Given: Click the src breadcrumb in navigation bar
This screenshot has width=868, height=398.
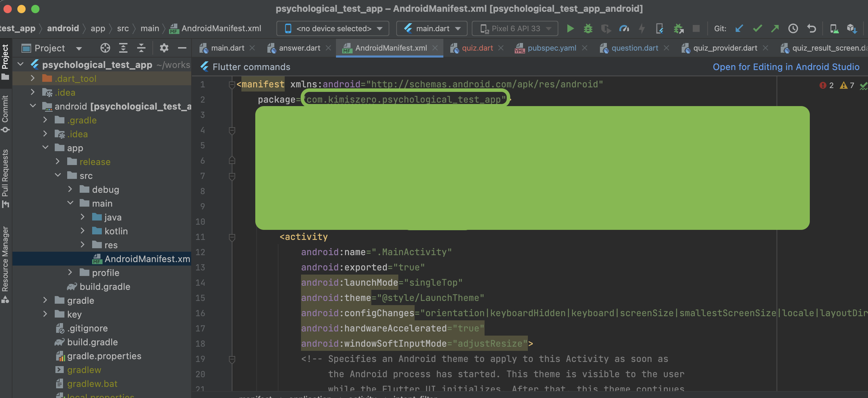Looking at the screenshot, I should [123, 28].
